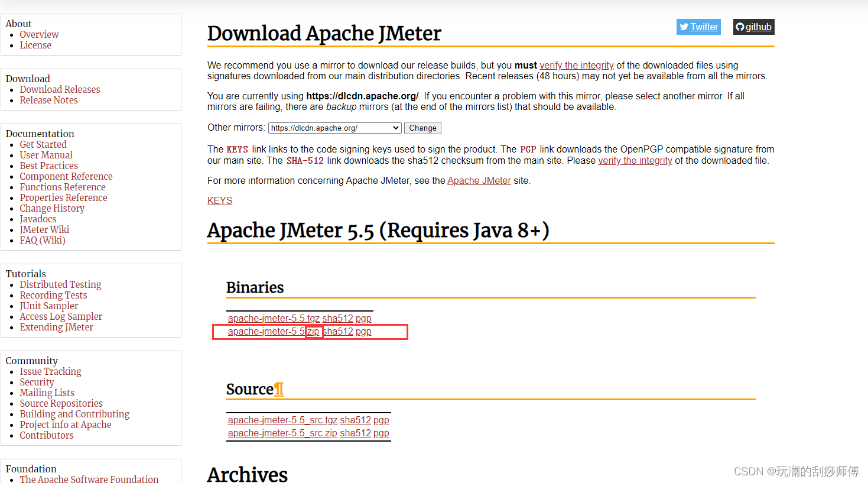The image size is (868, 483).
Task: Open Release Notes in Download section
Action: [48, 100]
